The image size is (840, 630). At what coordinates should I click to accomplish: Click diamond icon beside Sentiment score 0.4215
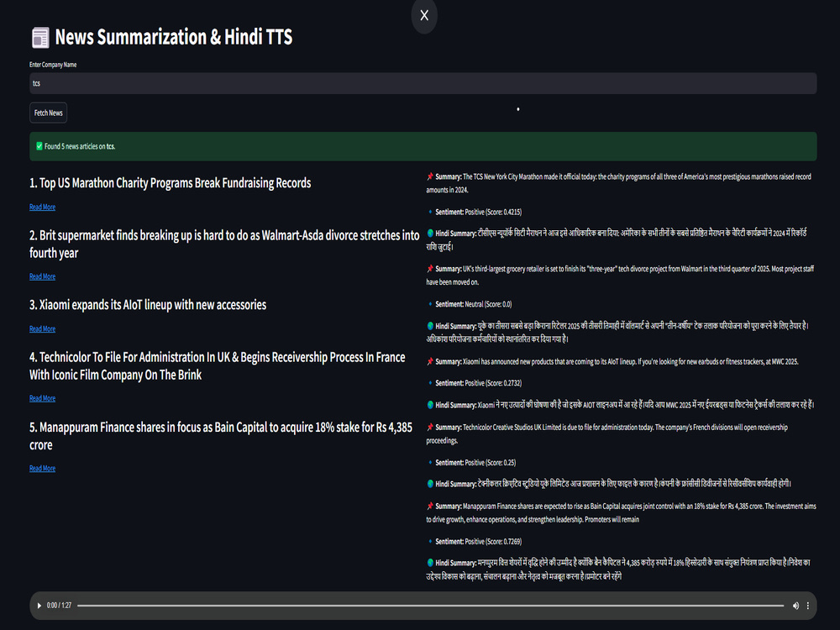430,213
